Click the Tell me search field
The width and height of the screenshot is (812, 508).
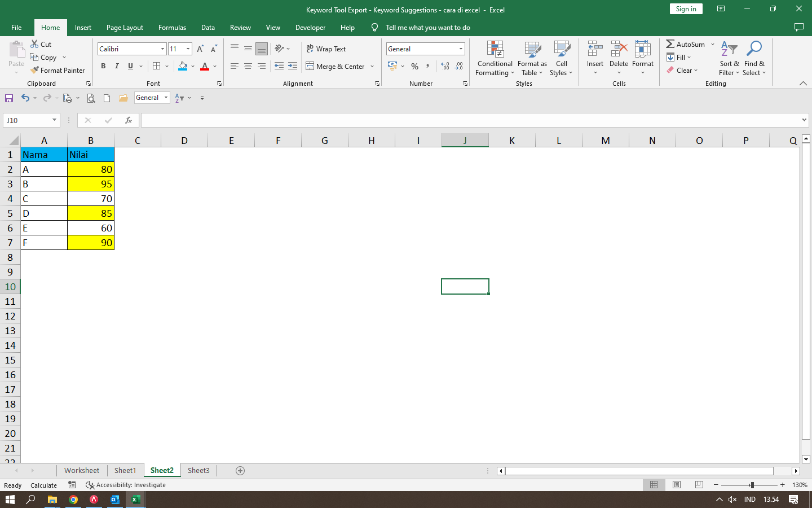428,27
